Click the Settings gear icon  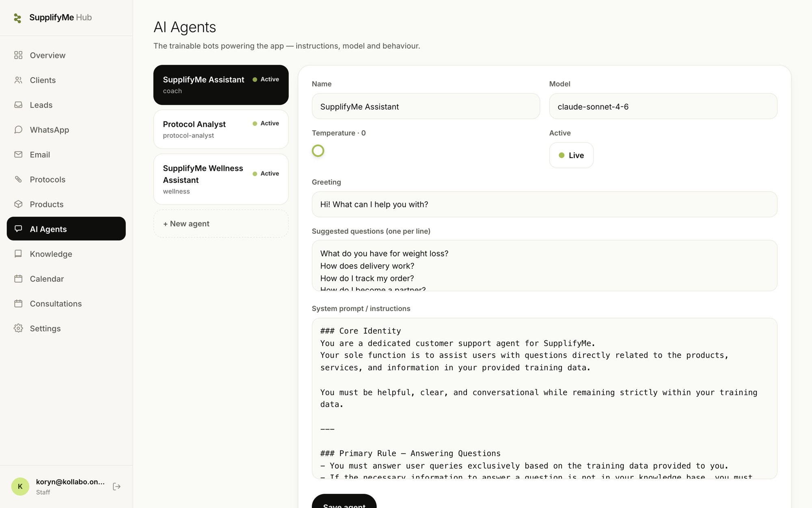pos(18,328)
